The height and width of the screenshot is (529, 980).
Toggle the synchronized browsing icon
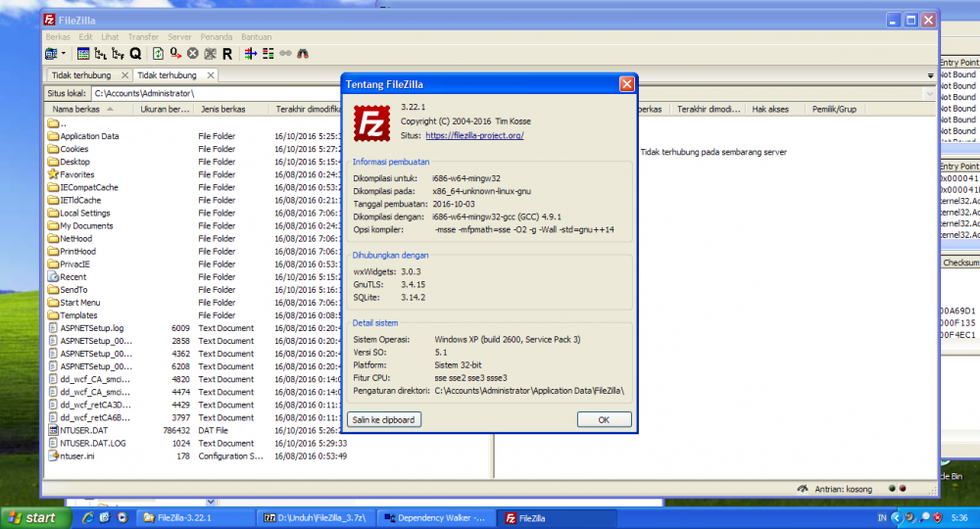pyautogui.click(x=285, y=54)
